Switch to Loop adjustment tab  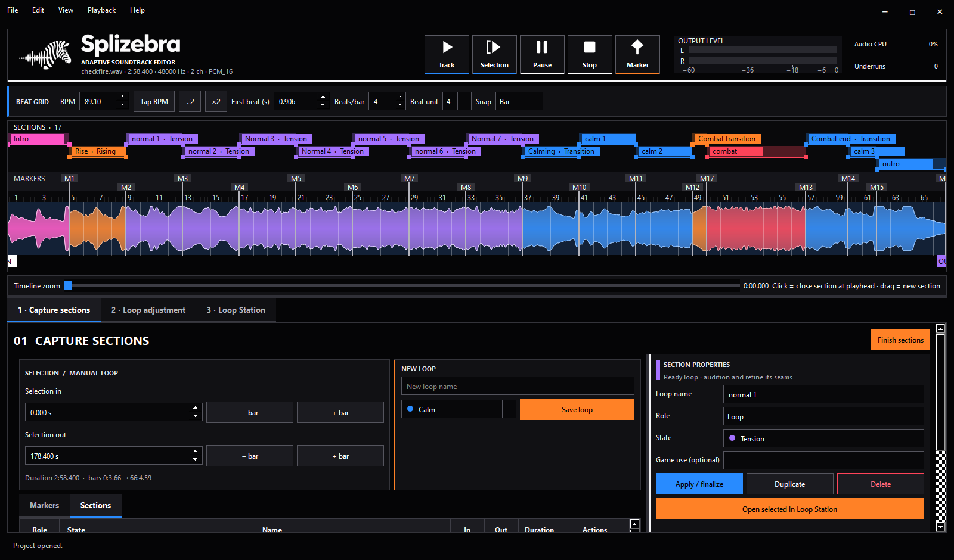148,310
